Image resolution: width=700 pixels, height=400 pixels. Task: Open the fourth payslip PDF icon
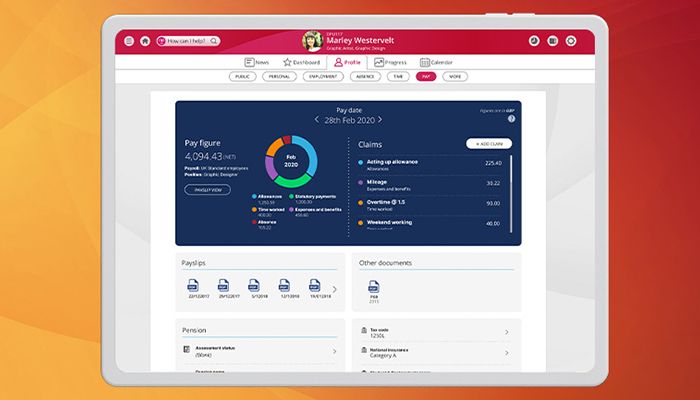tap(284, 285)
